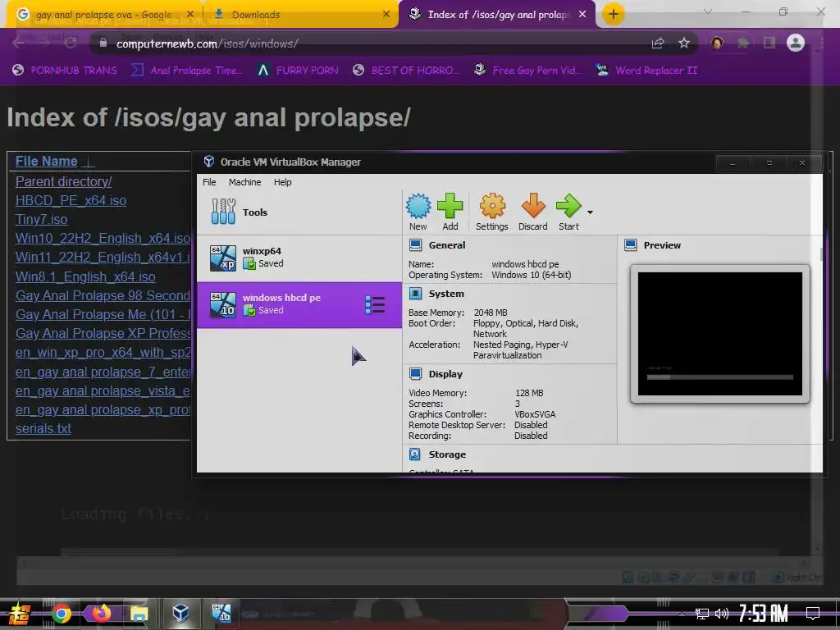Click the Preview section header
The width and height of the screenshot is (840, 630).
pyautogui.click(x=662, y=245)
